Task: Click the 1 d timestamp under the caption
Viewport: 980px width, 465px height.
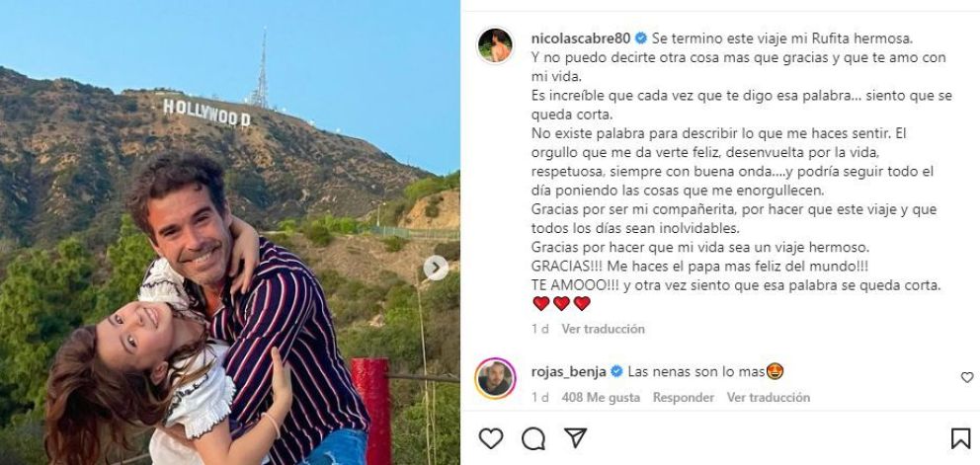Action: click(x=540, y=329)
